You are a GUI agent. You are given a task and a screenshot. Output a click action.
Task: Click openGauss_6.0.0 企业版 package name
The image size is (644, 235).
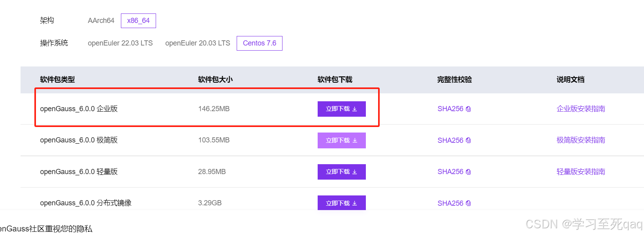79,109
